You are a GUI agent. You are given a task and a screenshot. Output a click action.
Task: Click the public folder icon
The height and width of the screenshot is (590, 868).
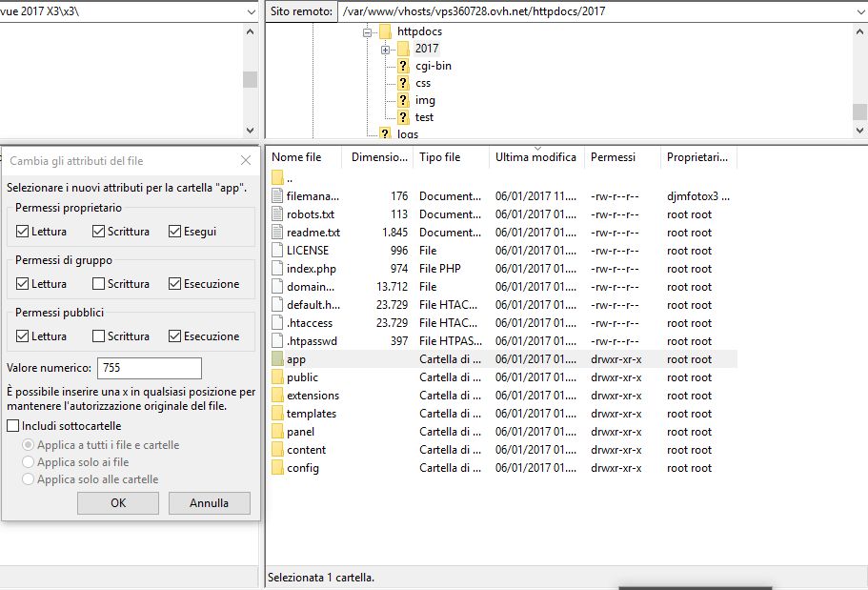[x=277, y=377]
